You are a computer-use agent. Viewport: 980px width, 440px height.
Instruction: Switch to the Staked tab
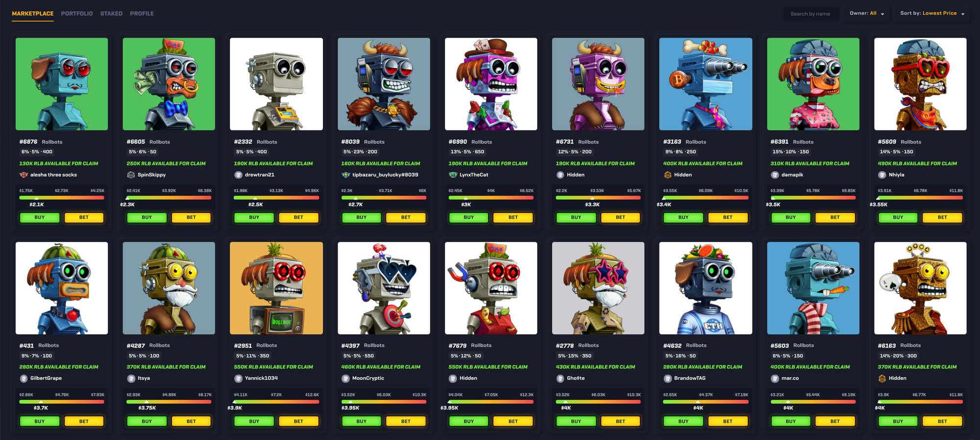(111, 14)
